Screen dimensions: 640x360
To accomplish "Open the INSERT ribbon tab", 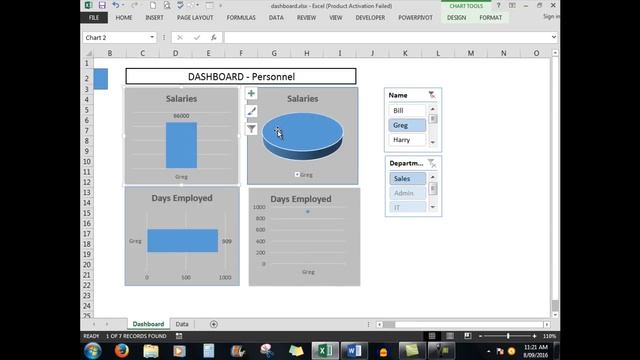I will pyautogui.click(x=154, y=18).
